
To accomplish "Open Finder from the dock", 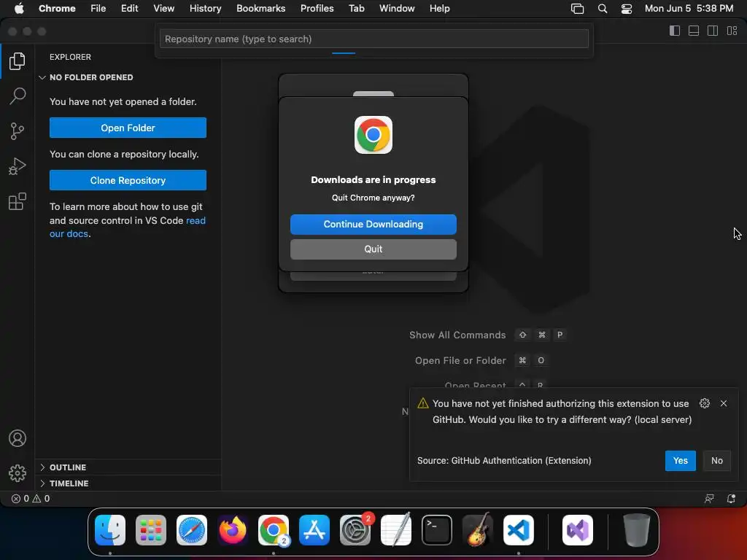I will [x=110, y=530].
